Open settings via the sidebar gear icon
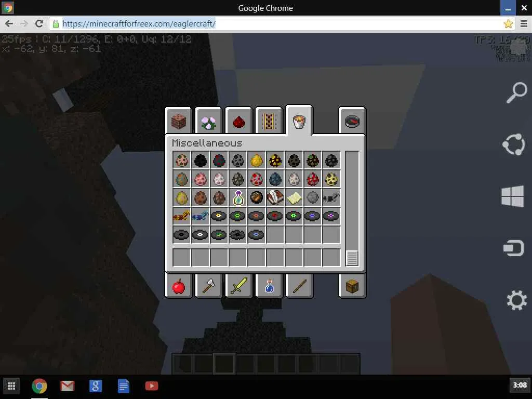Image resolution: width=532 pixels, height=399 pixels. tap(516, 300)
